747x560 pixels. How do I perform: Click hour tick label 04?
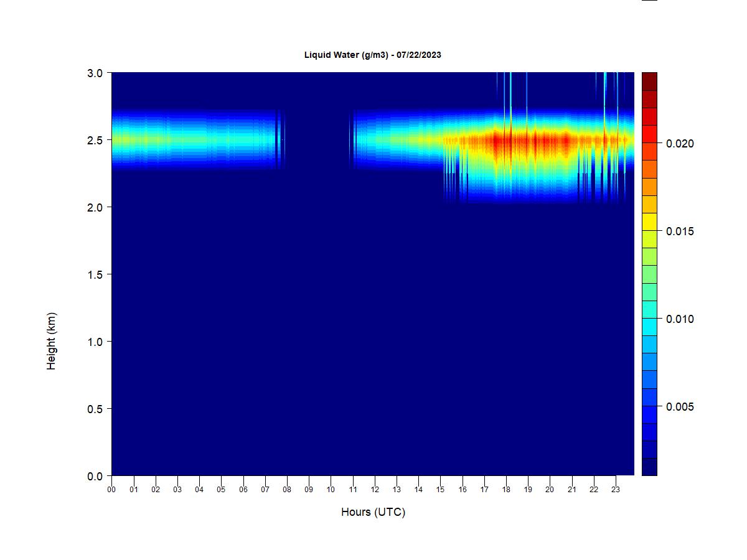coord(199,490)
